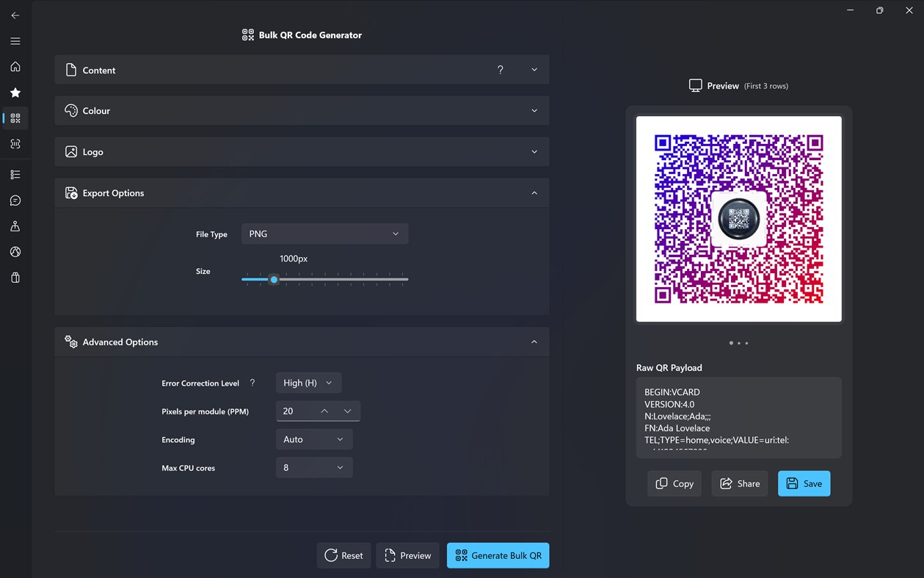Image resolution: width=924 pixels, height=578 pixels.
Task: Select the globe icon in the sidebar
Action: tap(15, 252)
